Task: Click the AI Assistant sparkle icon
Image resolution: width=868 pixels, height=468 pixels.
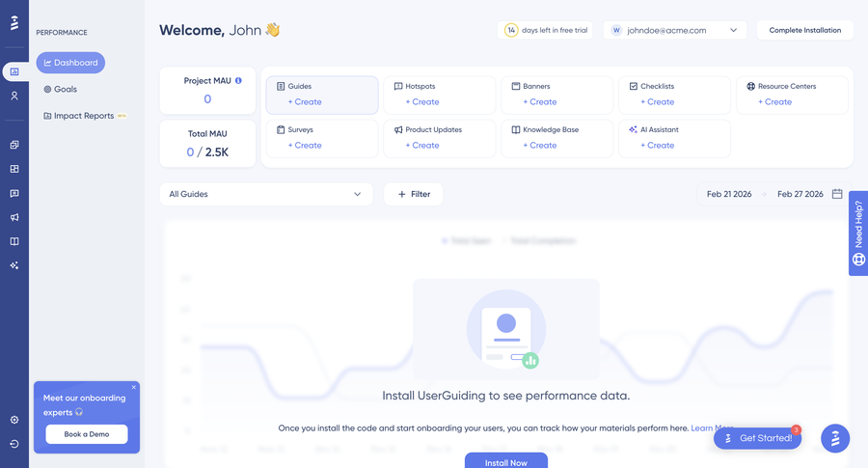Action: pyautogui.click(x=634, y=129)
